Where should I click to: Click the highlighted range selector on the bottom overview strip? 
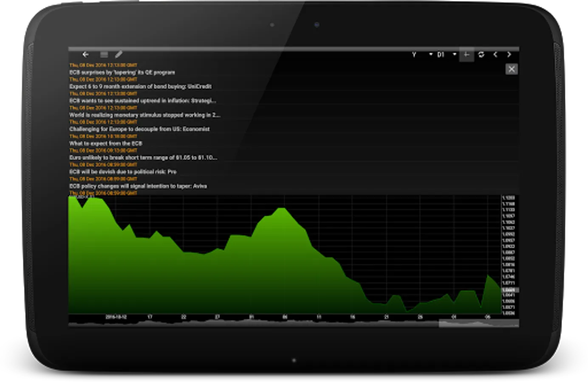click(478, 323)
